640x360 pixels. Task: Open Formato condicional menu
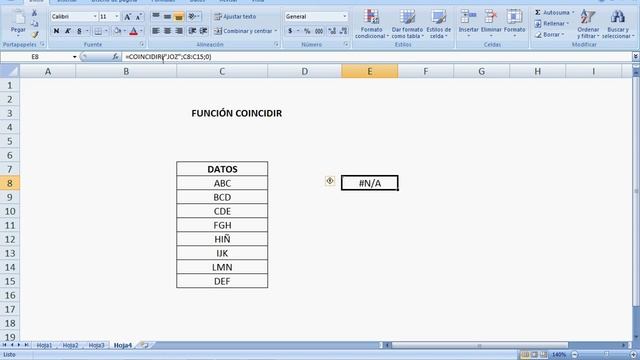pos(371,24)
